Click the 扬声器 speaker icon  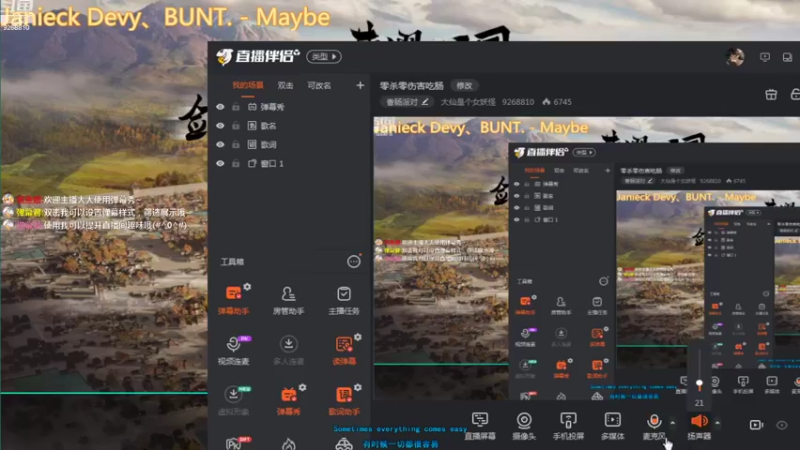699,421
